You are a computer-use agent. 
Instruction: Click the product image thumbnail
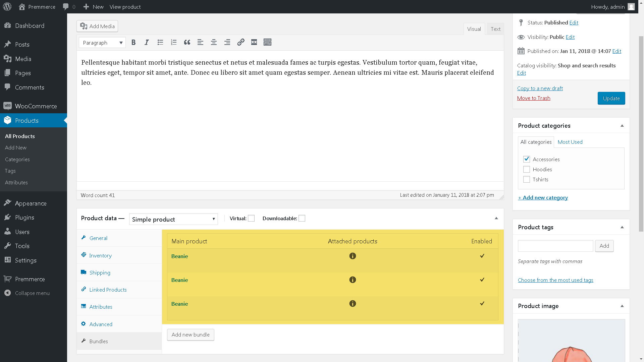tap(571, 341)
